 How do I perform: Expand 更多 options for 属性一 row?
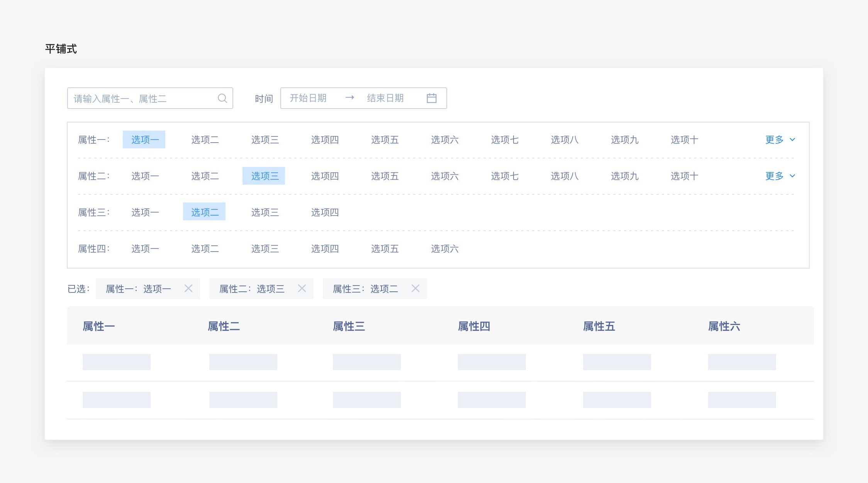click(x=780, y=139)
